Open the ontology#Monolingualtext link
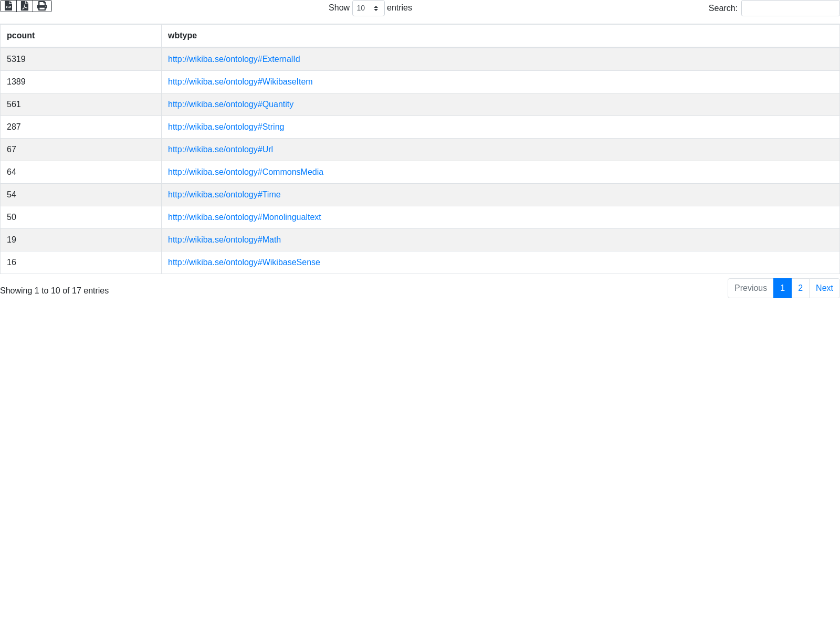Screen dimensions: 840x630 (x=244, y=217)
